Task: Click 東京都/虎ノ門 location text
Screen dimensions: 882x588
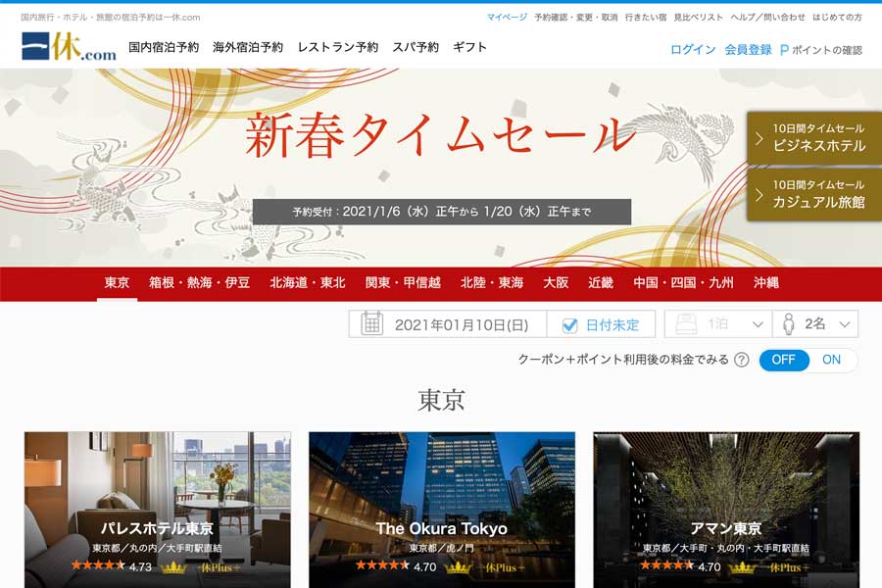Action: [x=442, y=548]
